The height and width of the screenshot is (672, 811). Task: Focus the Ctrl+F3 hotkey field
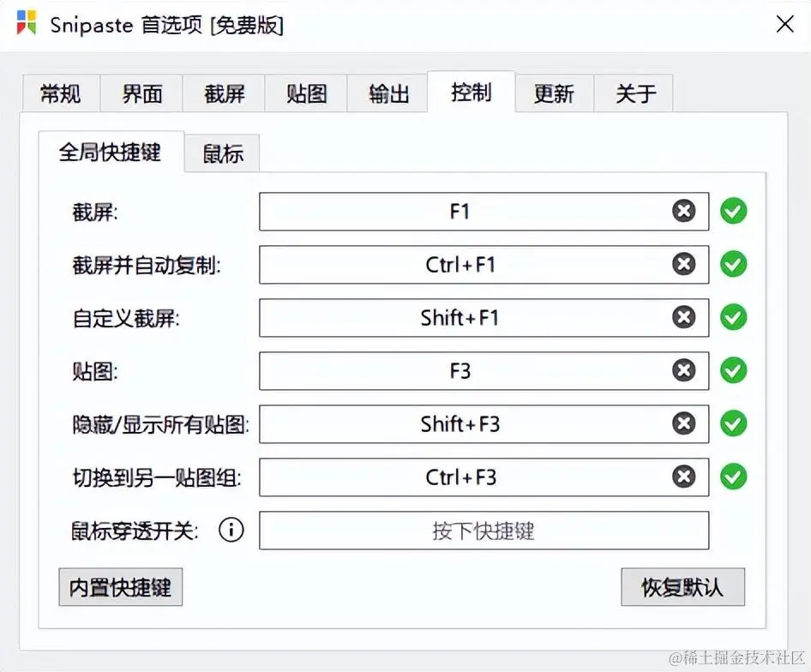pyautogui.click(x=484, y=477)
